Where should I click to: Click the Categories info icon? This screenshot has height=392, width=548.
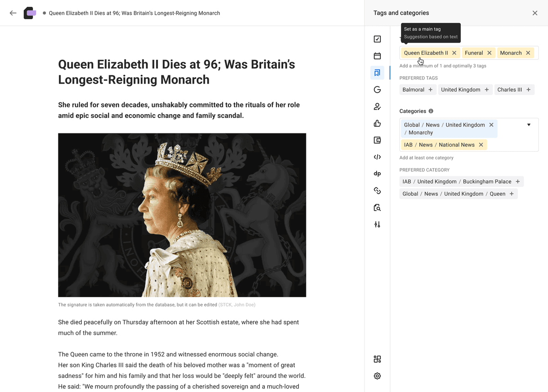pyautogui.click(x=431, y=111)
